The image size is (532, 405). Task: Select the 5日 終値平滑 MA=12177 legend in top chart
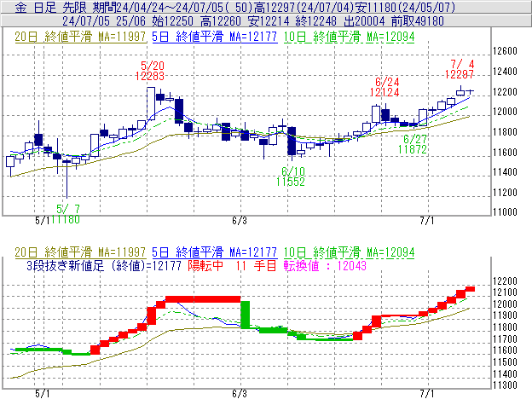click(x=215, y=37)
